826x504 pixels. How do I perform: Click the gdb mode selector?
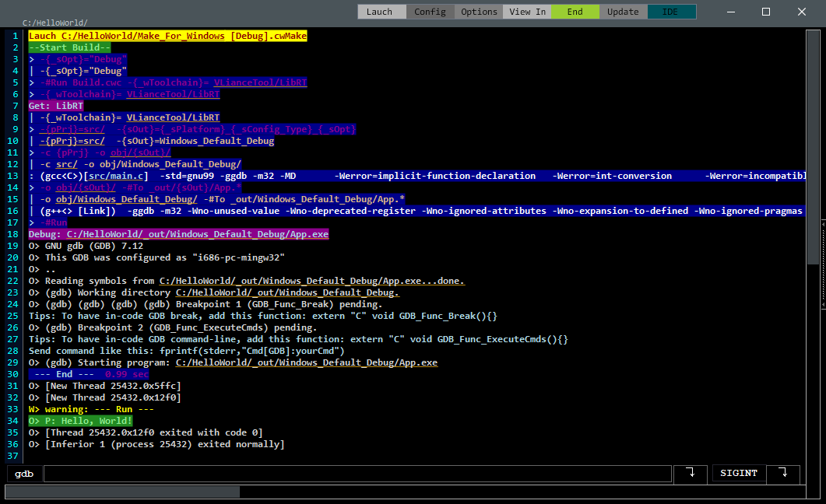[23, 473]
